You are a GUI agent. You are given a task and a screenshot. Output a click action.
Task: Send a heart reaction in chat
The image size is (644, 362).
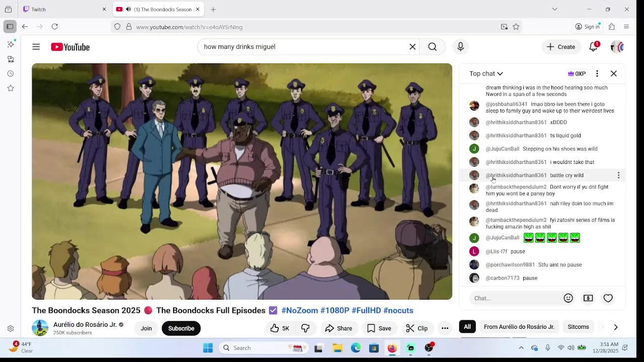point(608,298)
